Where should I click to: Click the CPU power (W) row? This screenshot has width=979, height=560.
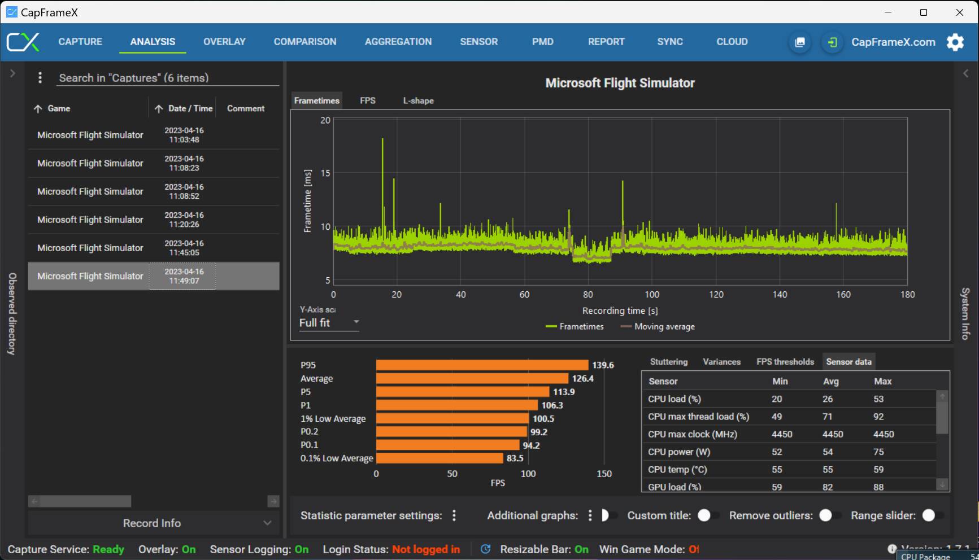[x=789, y=452]
